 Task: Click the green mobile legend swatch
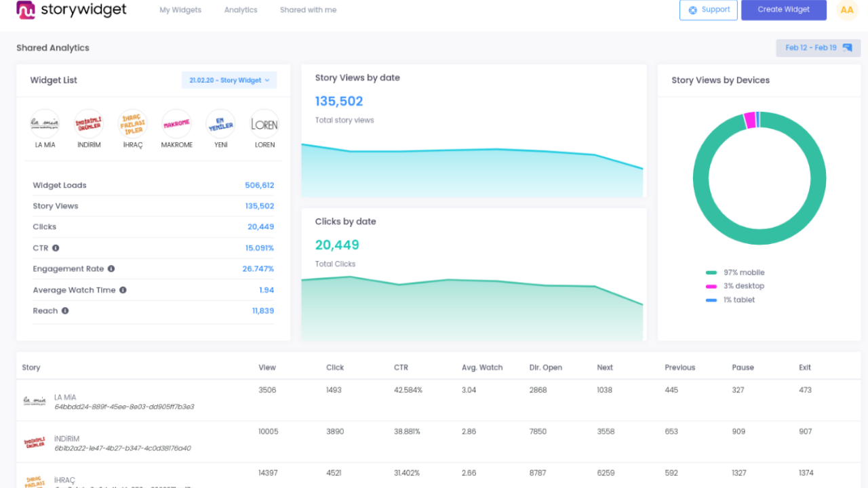pos(711,272)
